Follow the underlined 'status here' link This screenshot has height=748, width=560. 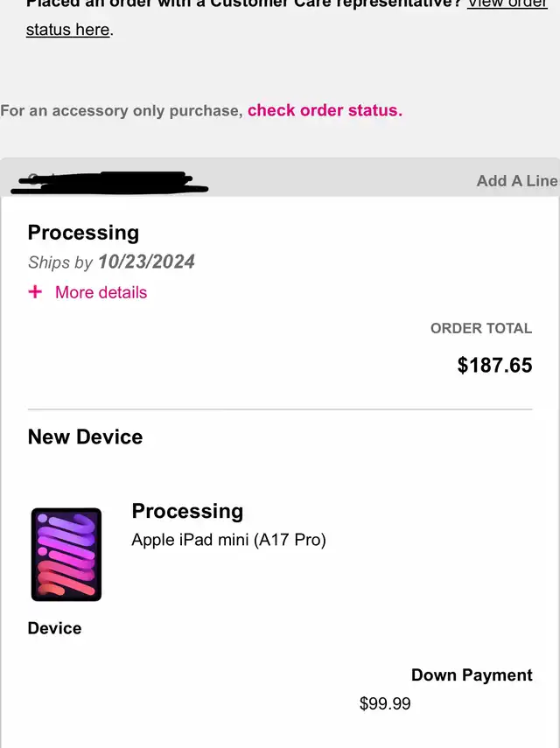pyautogui.click(x=68, y=30)
